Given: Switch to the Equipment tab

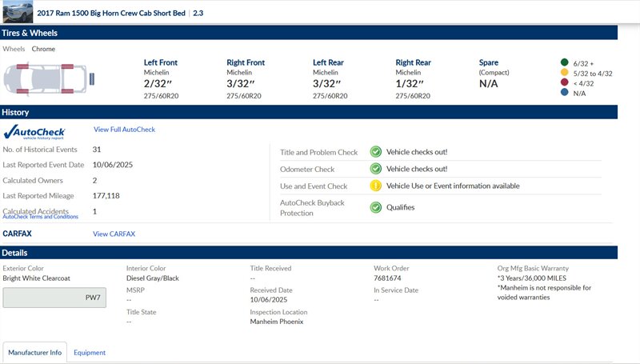Looking at the screenshot, I should (x=90, y=352).
